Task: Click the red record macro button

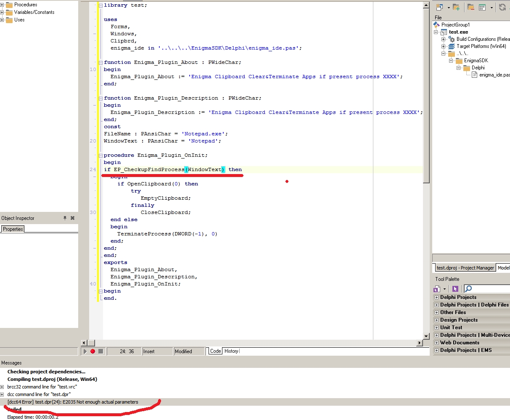Action: click(92, 351)
